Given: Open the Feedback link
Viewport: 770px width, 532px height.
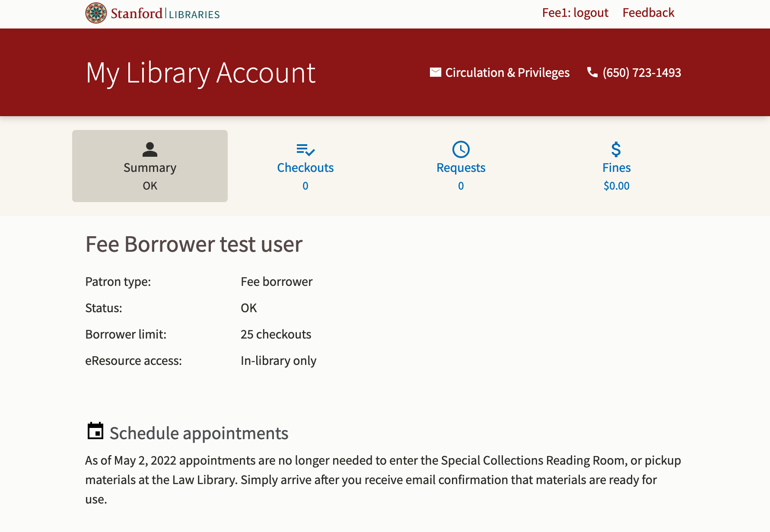Looking at the screenshot, I should (648, 13).
